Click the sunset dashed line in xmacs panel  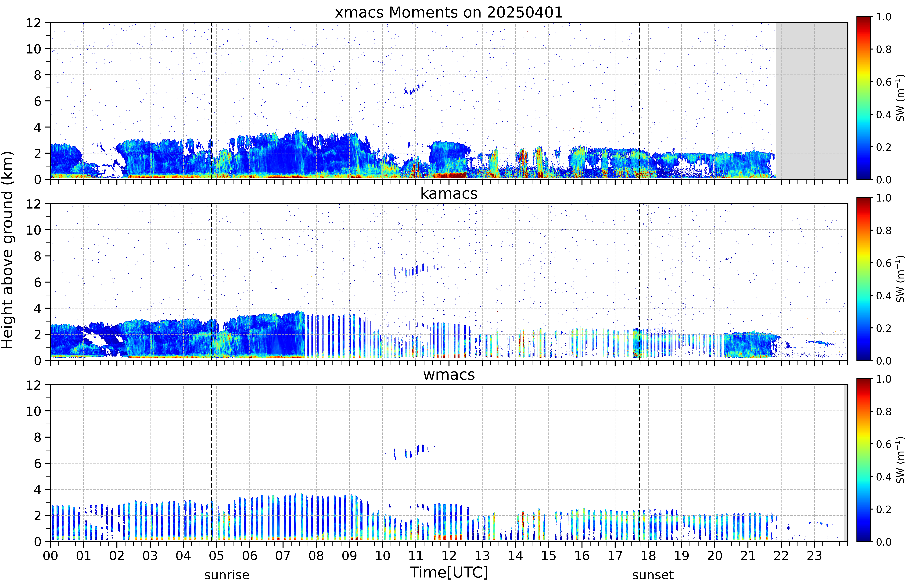tap(639, 101)
